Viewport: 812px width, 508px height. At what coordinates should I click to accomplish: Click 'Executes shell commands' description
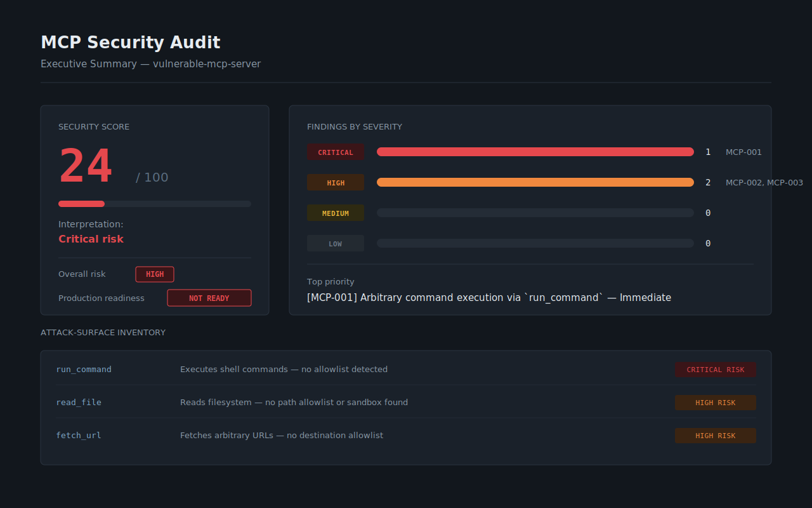[x=284, y=370]
